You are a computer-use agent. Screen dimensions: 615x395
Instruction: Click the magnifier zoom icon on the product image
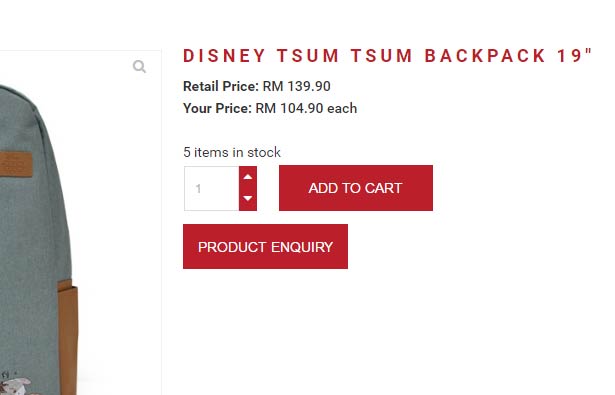[139, 66]
